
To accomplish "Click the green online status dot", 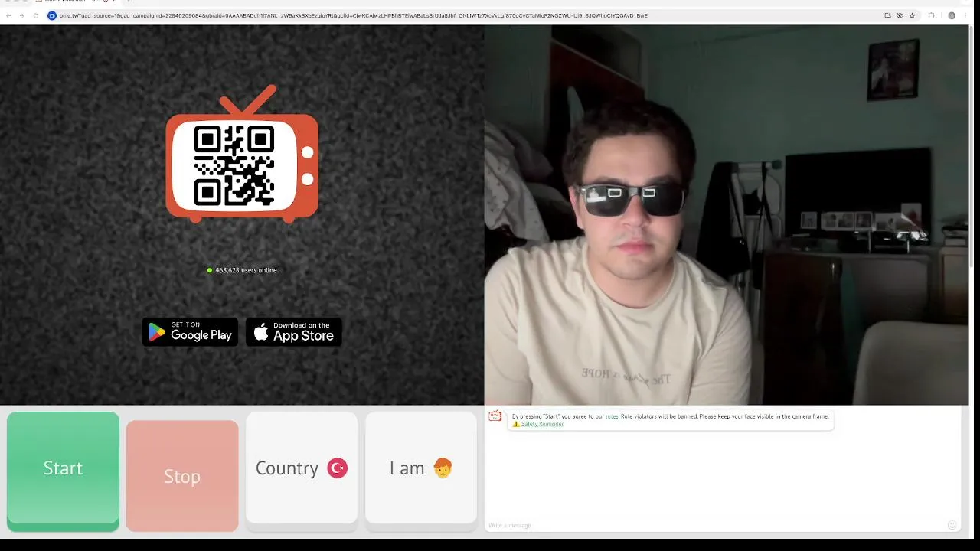I will tap(209, 270).
